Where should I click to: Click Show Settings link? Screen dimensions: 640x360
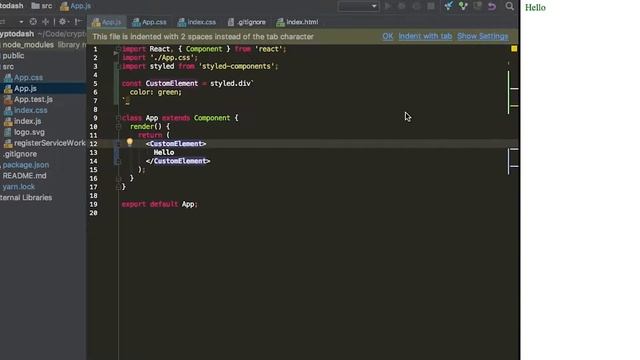[x=483, y=36]
